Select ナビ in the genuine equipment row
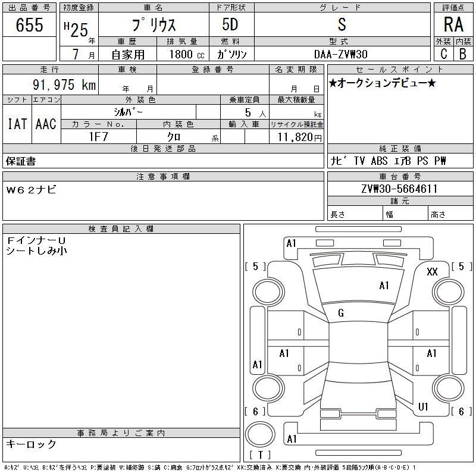 coord(338,161)
